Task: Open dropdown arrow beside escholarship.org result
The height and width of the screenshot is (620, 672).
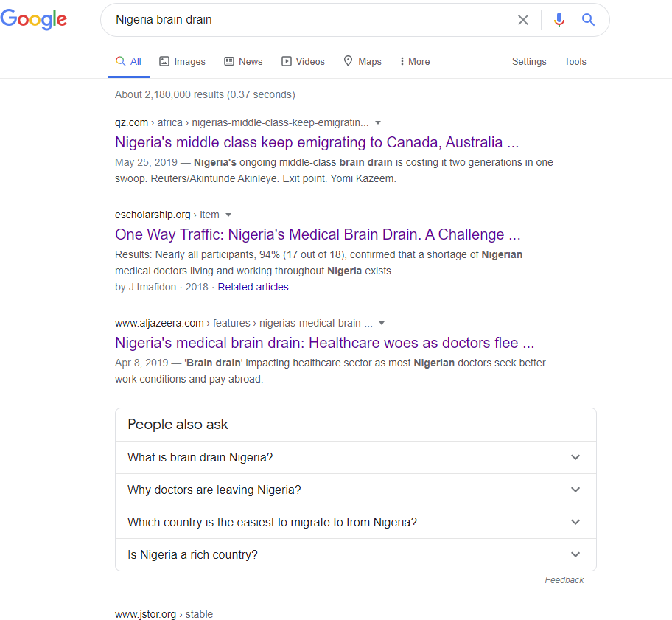Action: coord(228,215)
